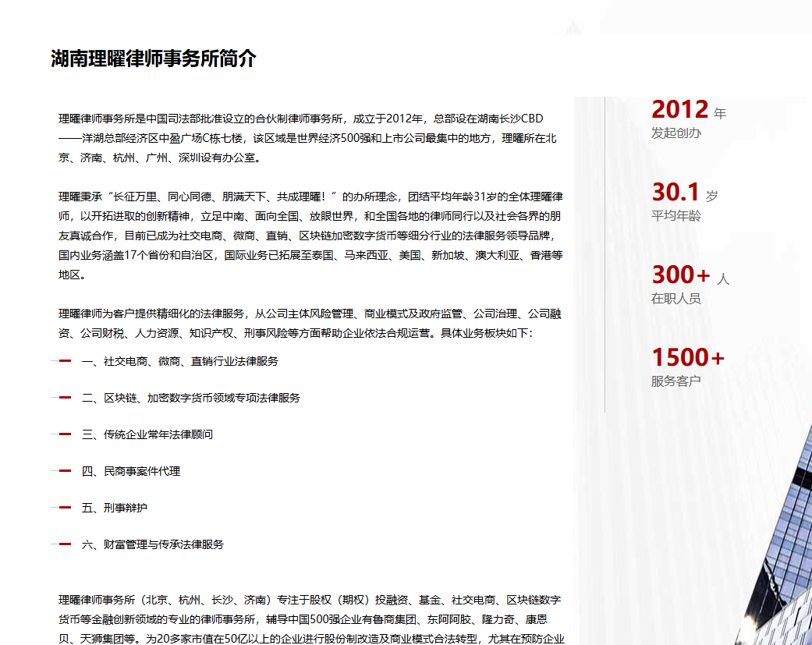812x645 pixels.
Task: Click the 1500+ clients served statistic
Action: pyautogui.click(x=688, y=358)
